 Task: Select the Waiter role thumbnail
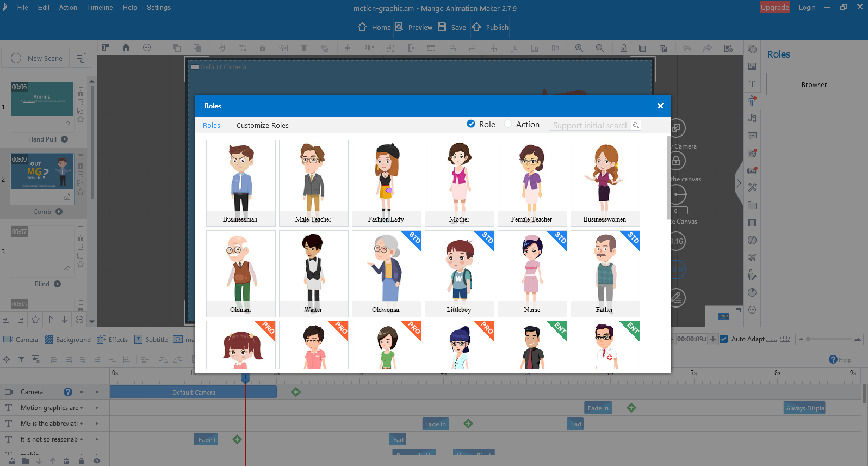[x=313, y=273]
